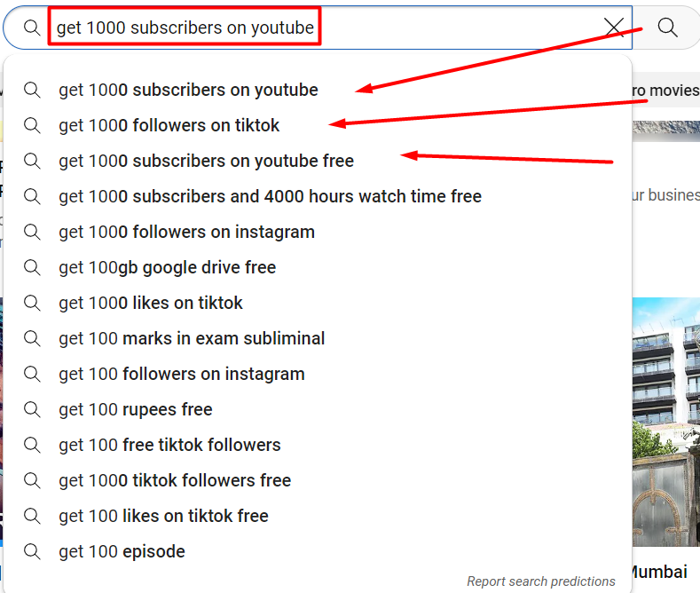The width and height of the screenshot is (700, 593).
Task: Click magnifier icon beside 'get 100 followers on instagram'
Action: [32, 375]
